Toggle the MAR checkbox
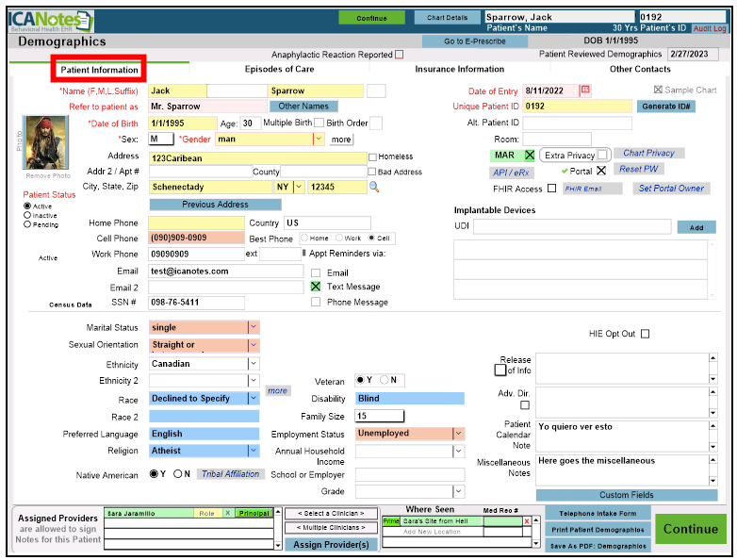 [x=530, y=155]
